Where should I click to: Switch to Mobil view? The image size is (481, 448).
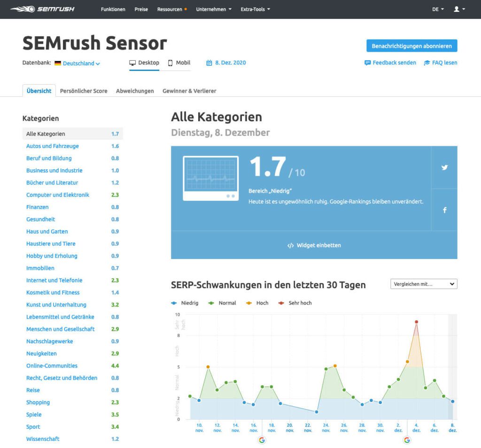[x=179, y=62]
